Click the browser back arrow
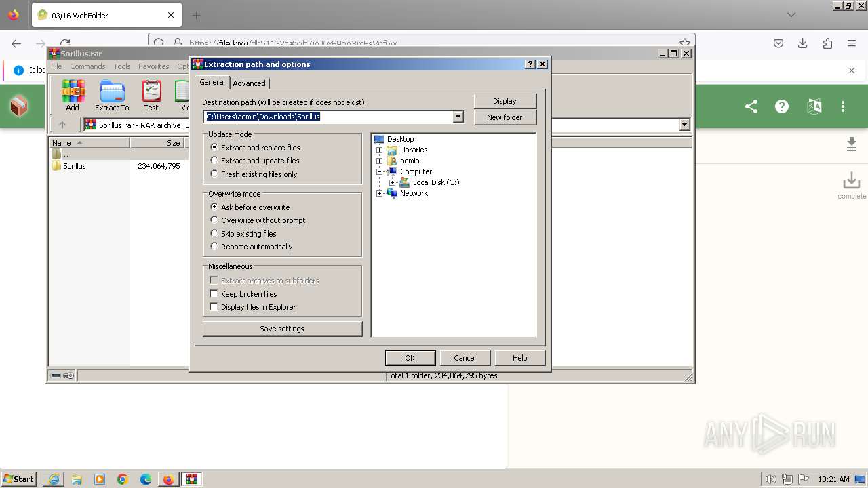868x488 pixels. [16, 43]
